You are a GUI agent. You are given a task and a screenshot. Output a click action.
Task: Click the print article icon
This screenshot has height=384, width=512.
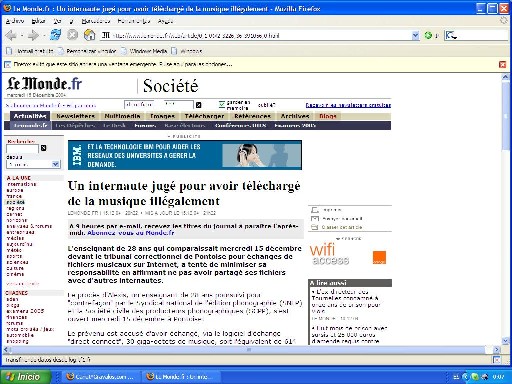(x=315, y=210)
